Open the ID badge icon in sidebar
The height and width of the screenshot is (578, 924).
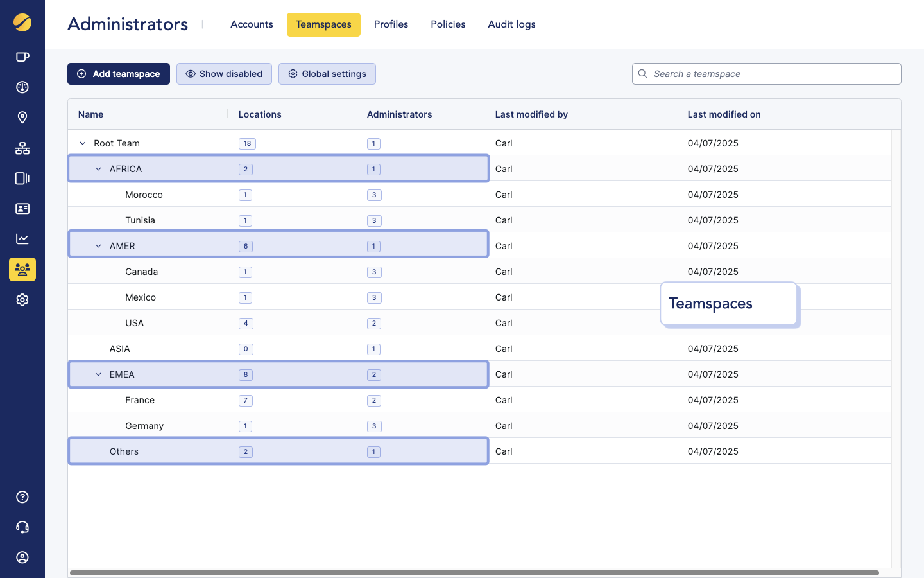22,208
